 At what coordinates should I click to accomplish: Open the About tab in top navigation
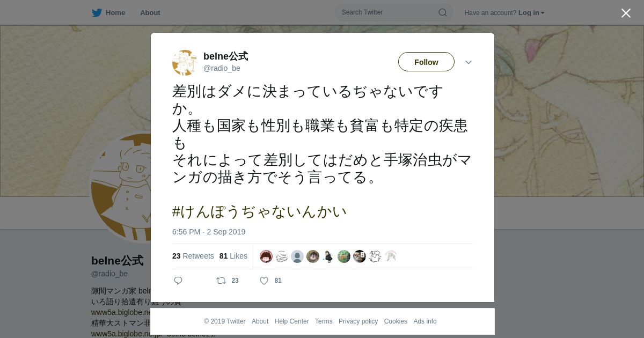150,12
